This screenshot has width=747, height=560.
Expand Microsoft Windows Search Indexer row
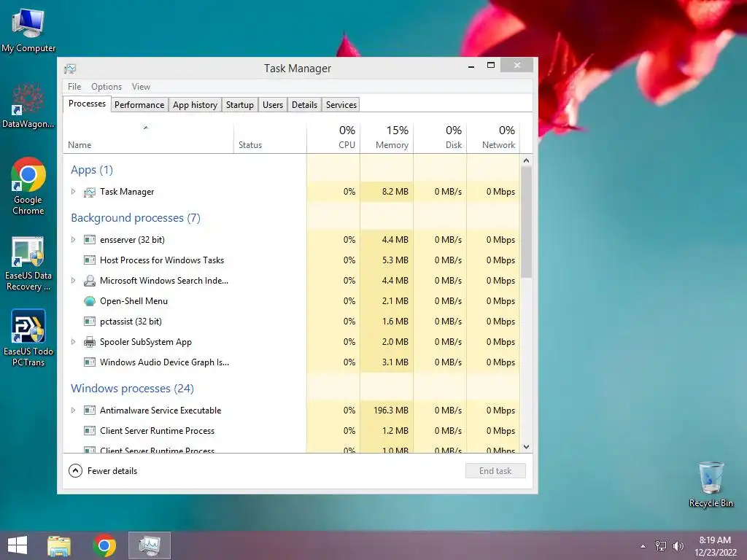pos(74,281)
